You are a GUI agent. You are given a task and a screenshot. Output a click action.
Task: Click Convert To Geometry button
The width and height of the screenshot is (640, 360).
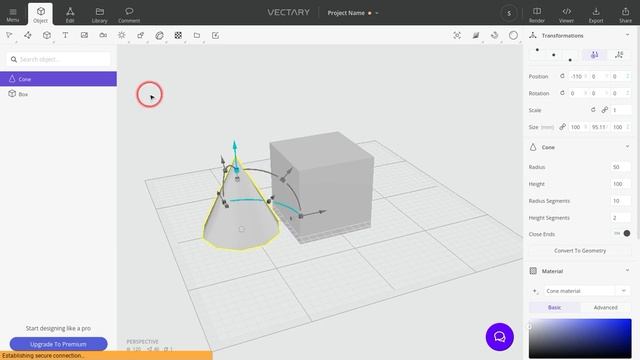[x=580, y=251]
